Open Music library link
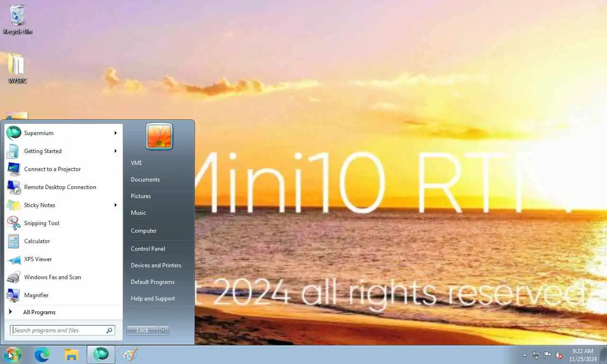The width and height of the screenshot is (607, 364). tap(138, 213)
